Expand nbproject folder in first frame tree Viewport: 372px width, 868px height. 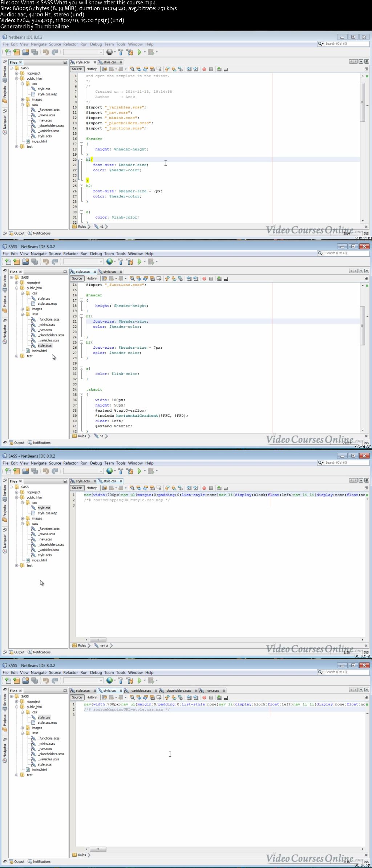tap(17, 73)
